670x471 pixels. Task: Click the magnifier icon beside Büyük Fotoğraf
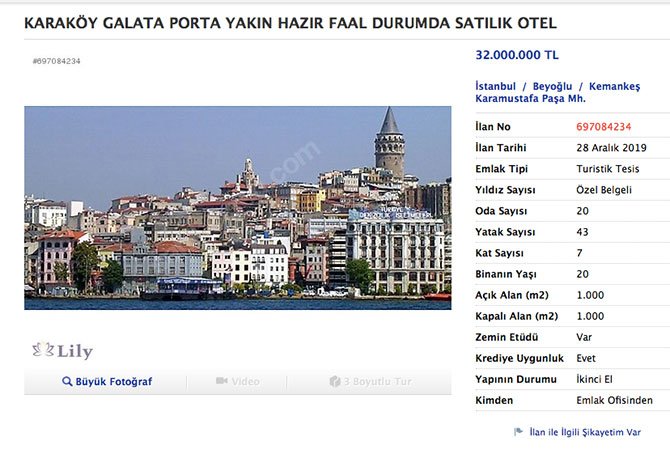[67, 382]
